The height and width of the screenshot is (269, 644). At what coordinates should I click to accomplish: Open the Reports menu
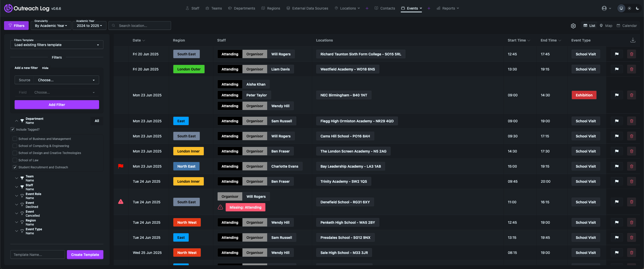pyautogui.click(x=448, y=8)
